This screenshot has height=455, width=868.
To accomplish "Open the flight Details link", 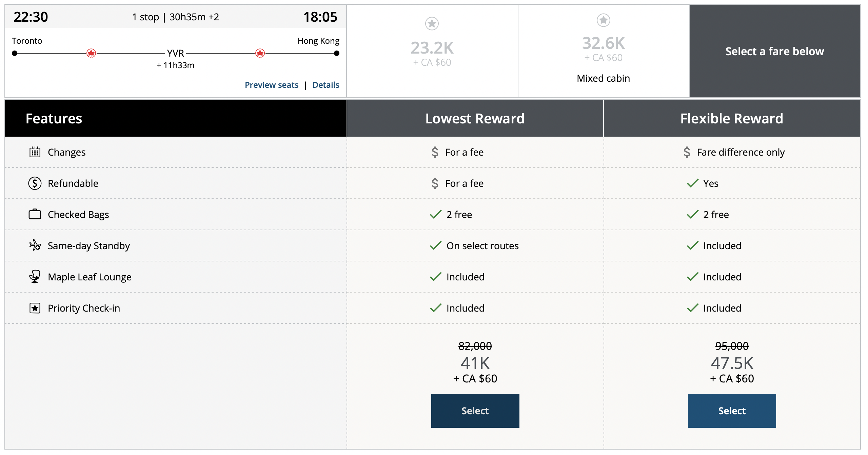I will coord(326,85).
